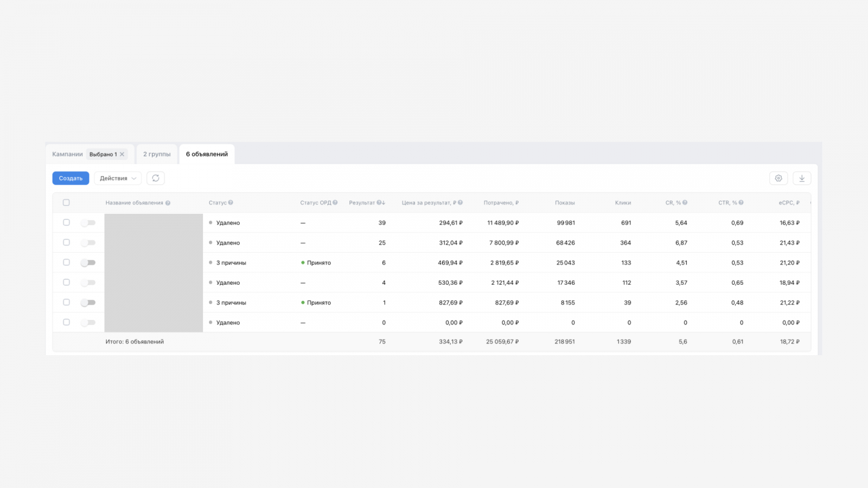The height and width of the screenshot is (488, 868).
Task: Select the checkbox of the 39-result row
Action: click(x=66, y=222)
